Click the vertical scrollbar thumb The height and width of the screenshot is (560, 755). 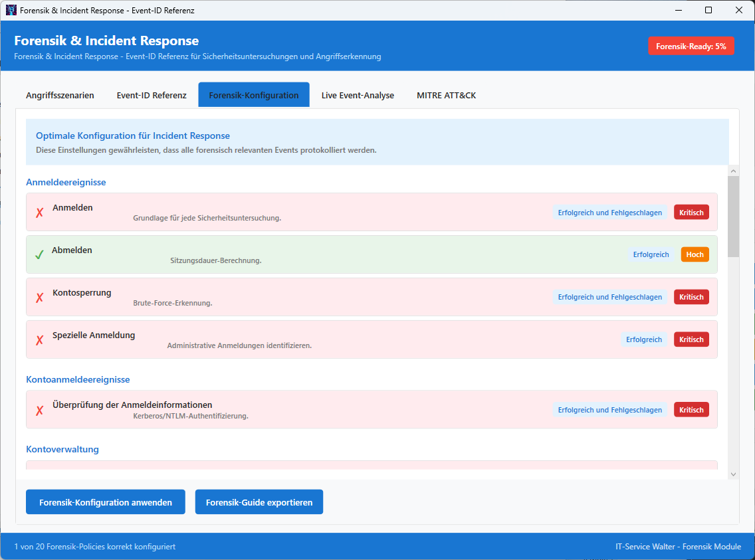[733, 216]
